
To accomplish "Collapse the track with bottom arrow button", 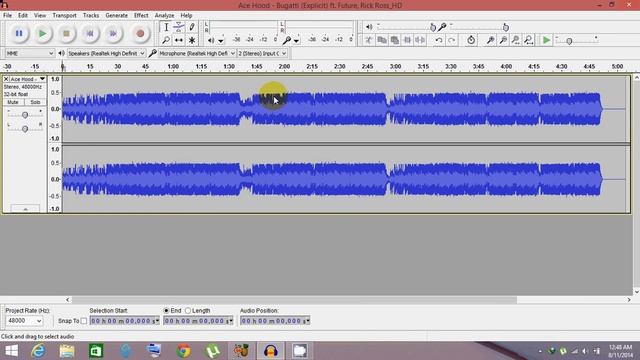I will (25, 209).
